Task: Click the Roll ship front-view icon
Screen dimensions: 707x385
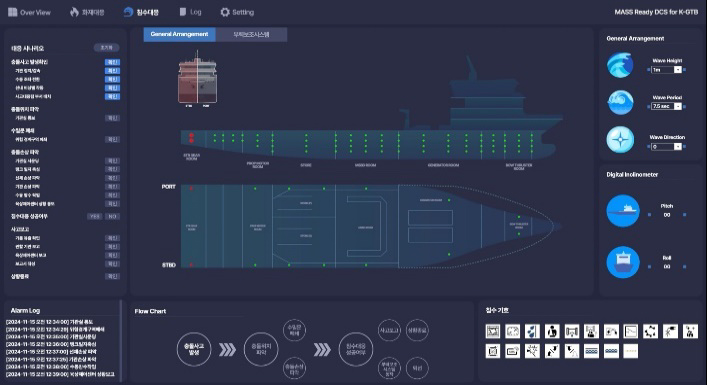Action: pos(623,262)
